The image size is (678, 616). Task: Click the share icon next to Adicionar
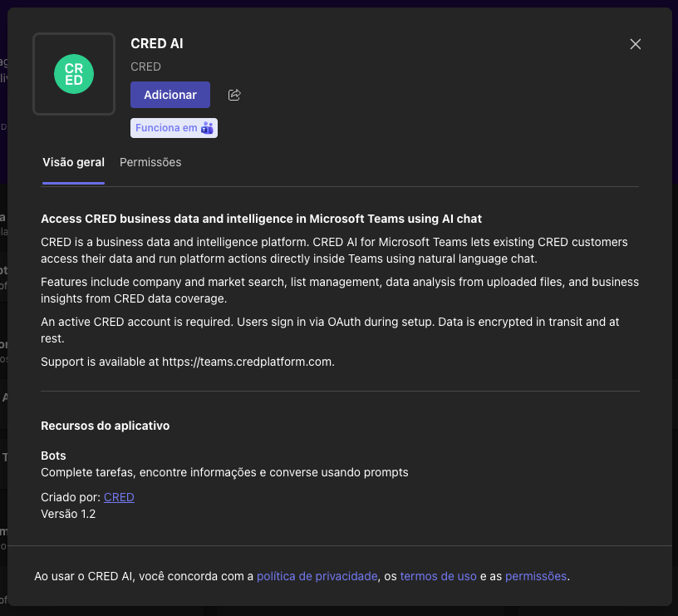233,95
